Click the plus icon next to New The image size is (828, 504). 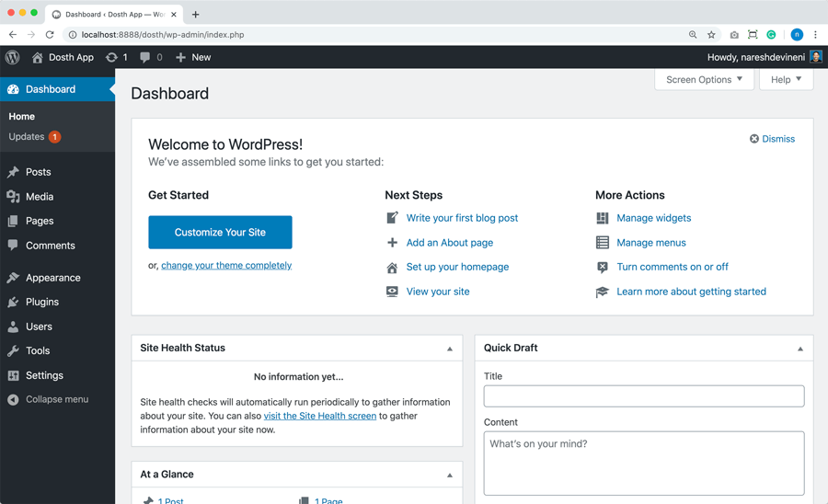[x=180, y=57]
